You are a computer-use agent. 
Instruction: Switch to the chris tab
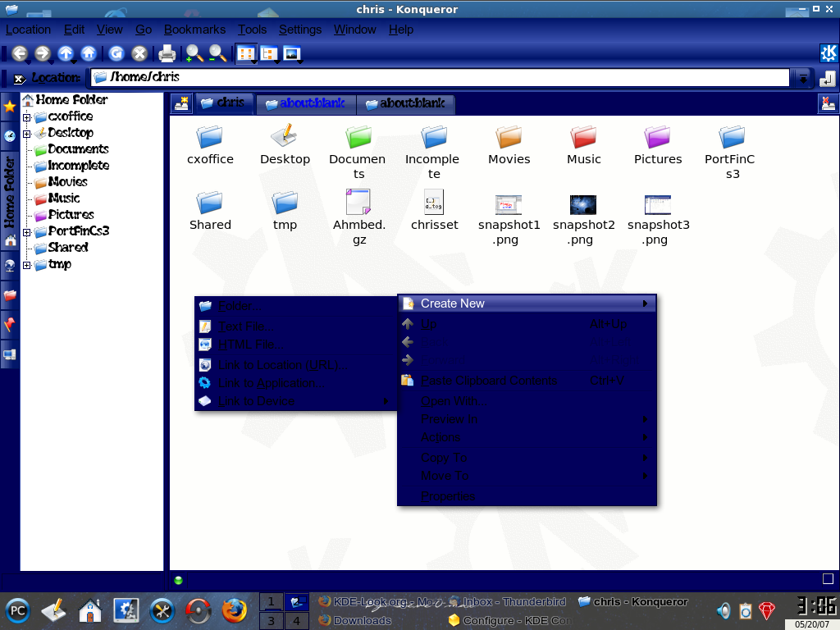click(223, 103)
